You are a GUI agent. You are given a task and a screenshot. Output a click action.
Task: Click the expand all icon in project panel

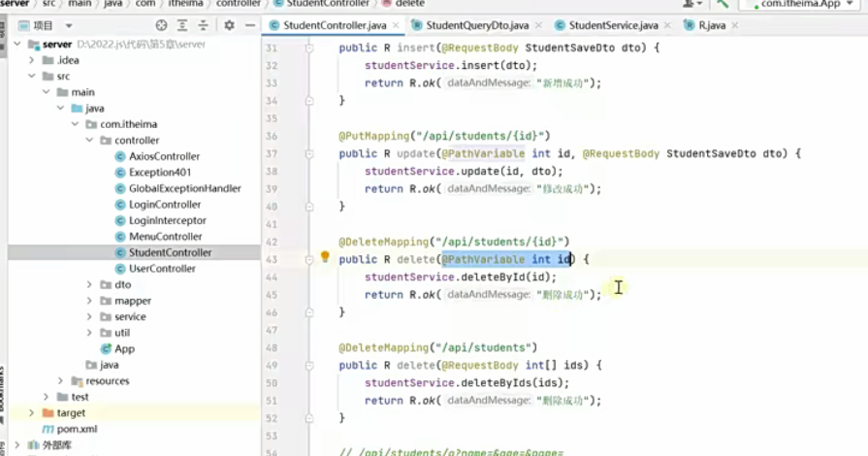click(x=182, y=25)
